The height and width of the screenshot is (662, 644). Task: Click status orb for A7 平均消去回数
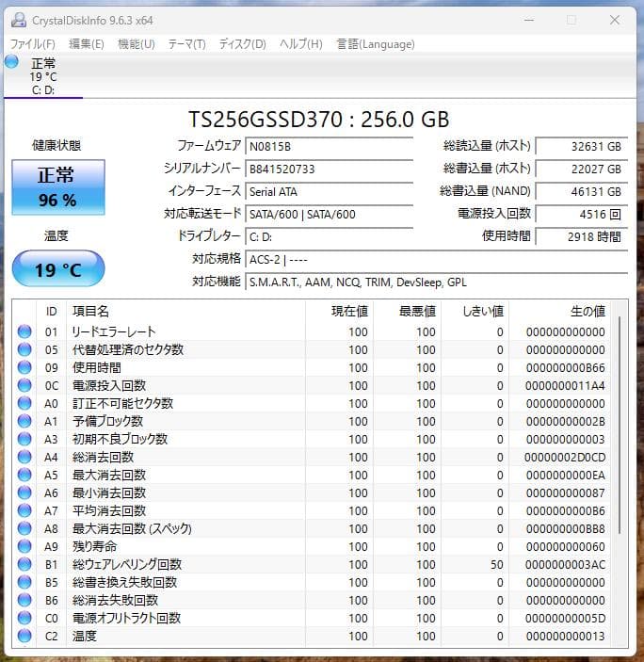(24, 510)
